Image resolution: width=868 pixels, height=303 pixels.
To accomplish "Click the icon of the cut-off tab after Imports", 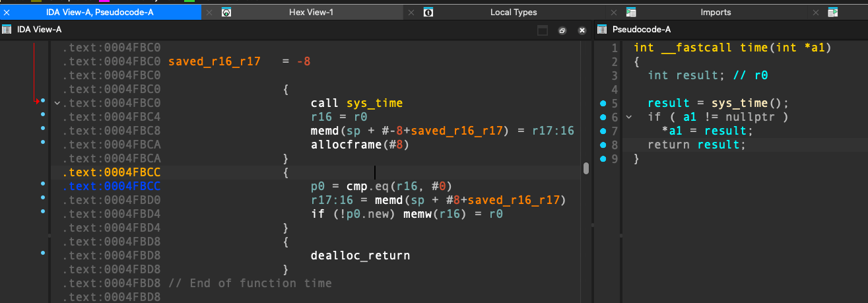I will pos(834,13).
